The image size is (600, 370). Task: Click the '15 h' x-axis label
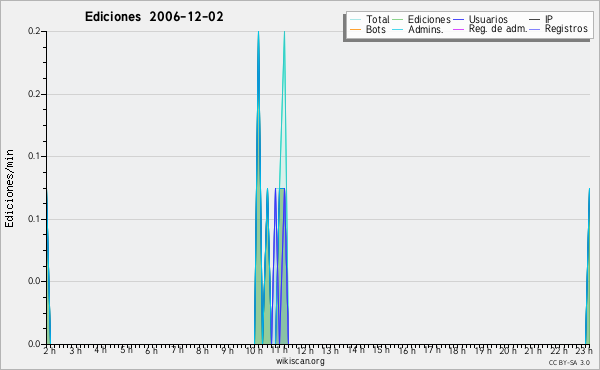(x=381, y=350)
